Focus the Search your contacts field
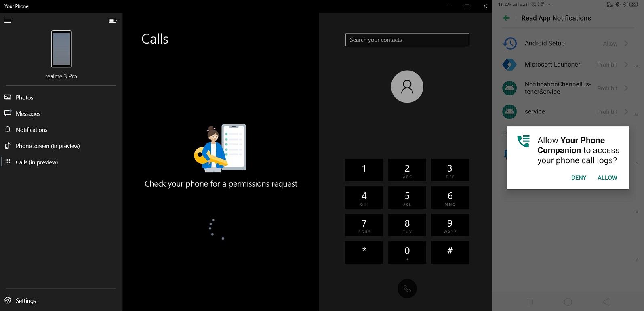644x311 pixels. [407, 40]
